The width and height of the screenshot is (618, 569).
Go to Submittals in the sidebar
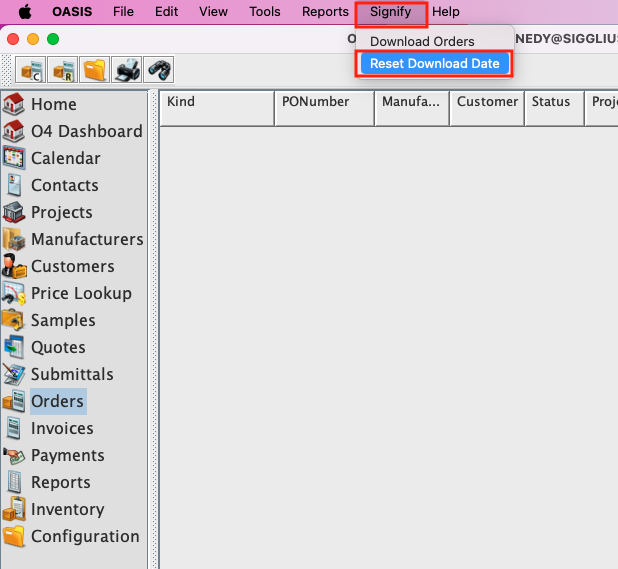pos(72,374)
